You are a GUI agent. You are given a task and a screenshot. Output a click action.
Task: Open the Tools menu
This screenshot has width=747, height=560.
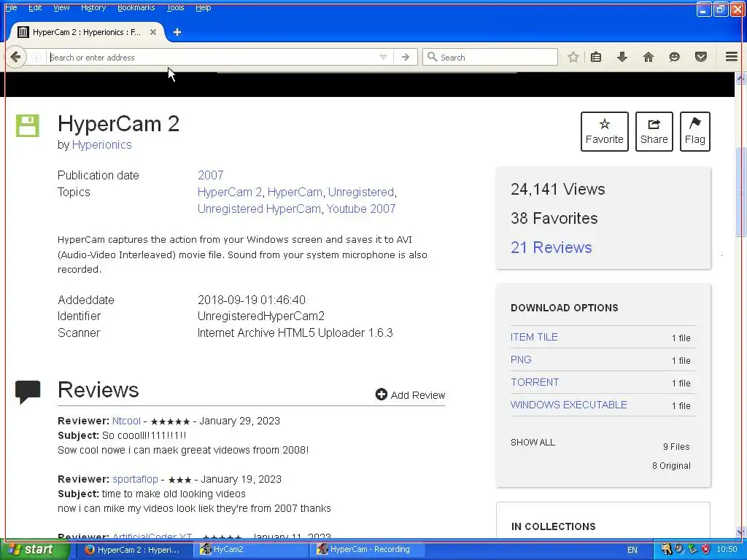175,7
